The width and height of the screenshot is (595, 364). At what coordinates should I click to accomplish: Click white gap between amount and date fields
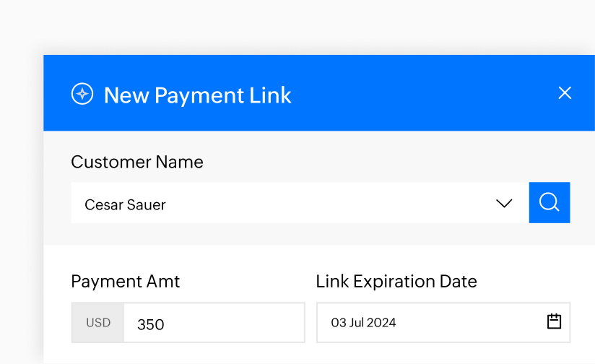[x=310, y=323]
